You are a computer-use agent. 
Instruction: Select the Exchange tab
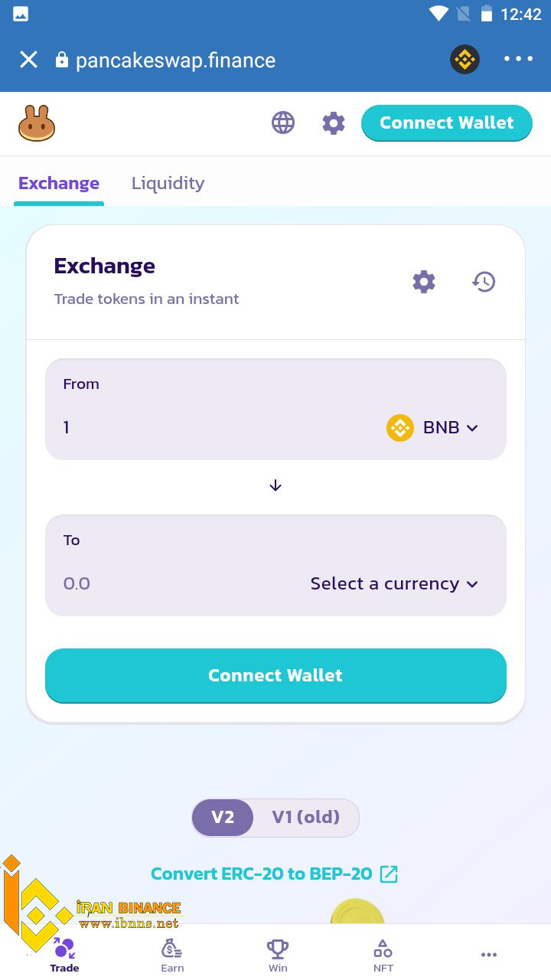[59, 183]
